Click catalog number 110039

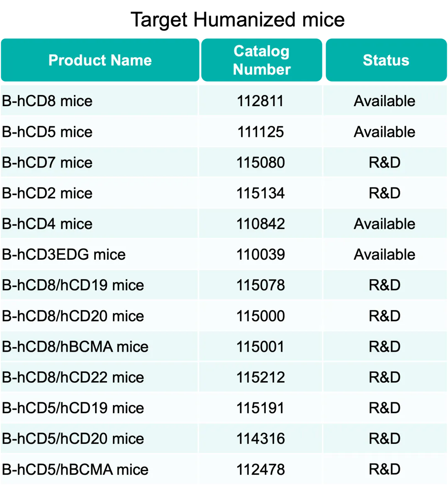(261, 255)
